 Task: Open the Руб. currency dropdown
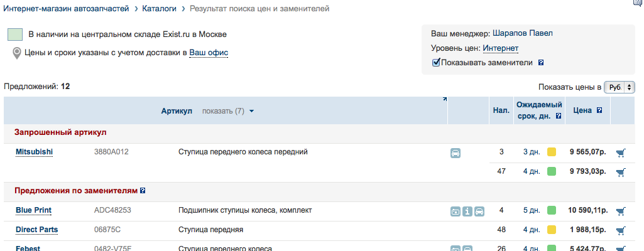619,87
